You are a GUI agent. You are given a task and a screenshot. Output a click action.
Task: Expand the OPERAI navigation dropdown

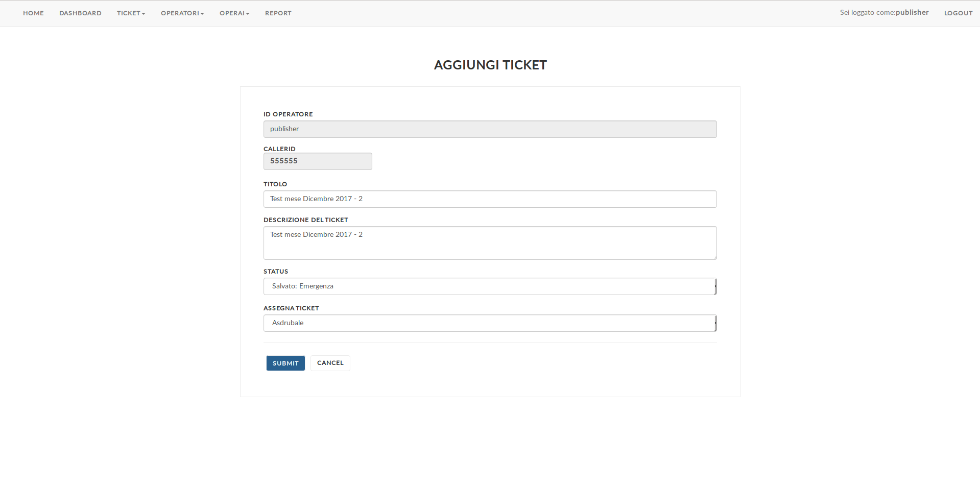[234, 13]
